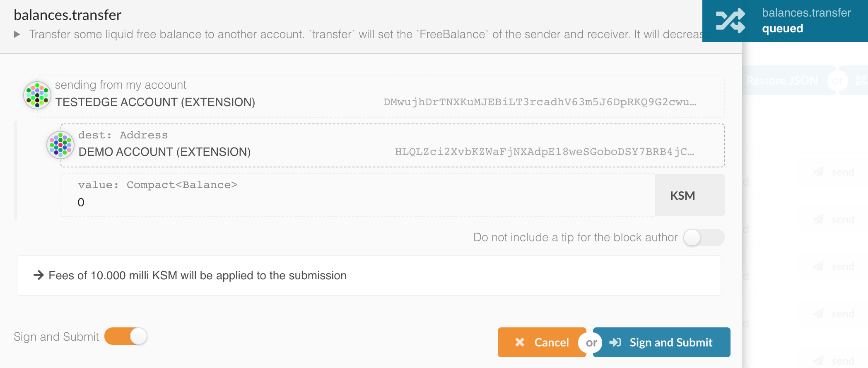868x368 pixels.
Task: Click the shuffle icon in queued notification
Action: [x=731, y=21]
